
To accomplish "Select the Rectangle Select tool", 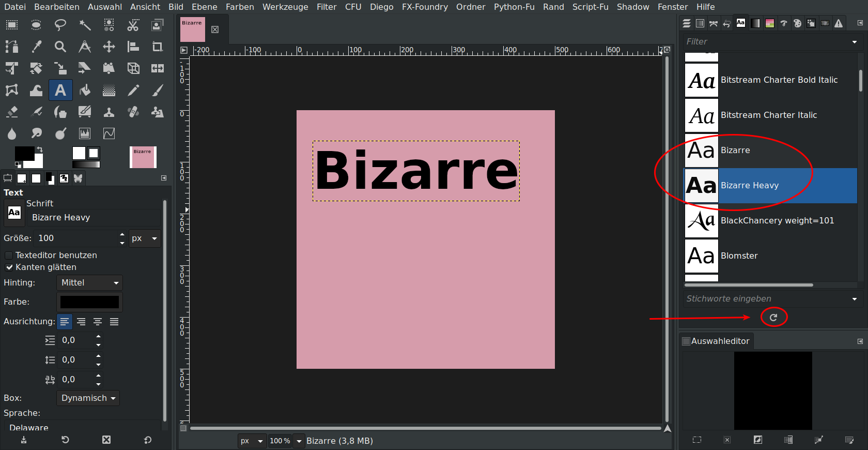I will [x=11, y=25].
